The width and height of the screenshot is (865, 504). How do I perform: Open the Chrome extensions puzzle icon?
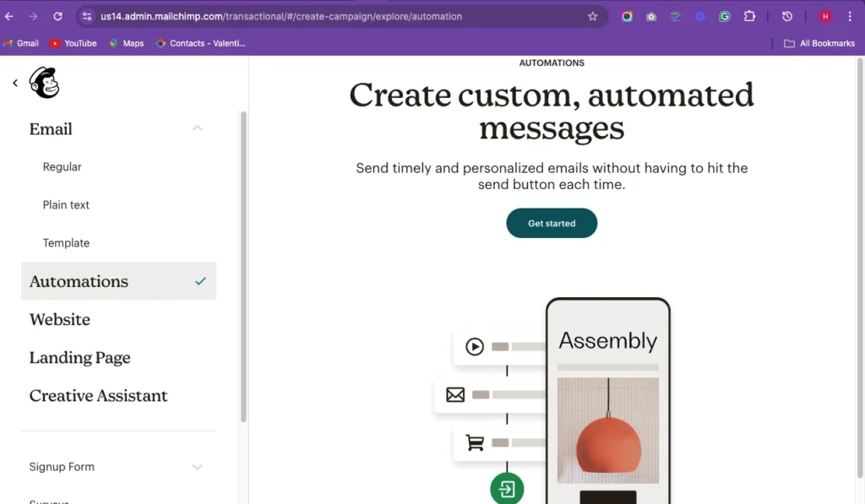(x=748, y=16)
